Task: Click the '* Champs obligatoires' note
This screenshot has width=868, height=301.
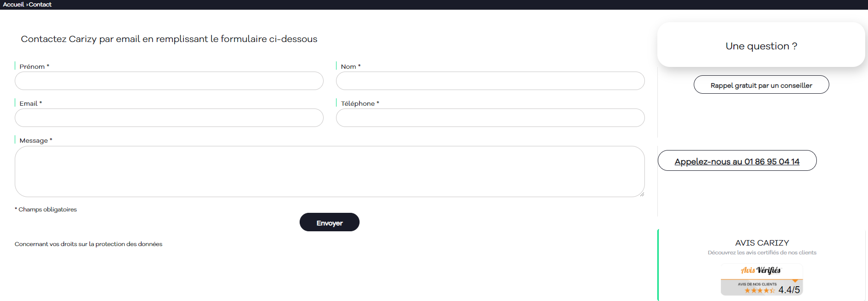Action: [46, 210]
